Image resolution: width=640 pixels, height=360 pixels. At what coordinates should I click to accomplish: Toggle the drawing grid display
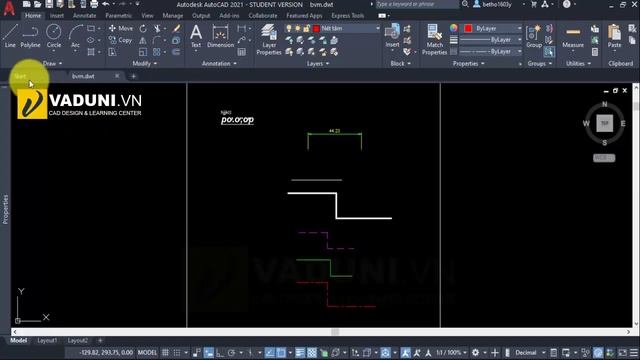pyautogui.click(x=165, y=352)
